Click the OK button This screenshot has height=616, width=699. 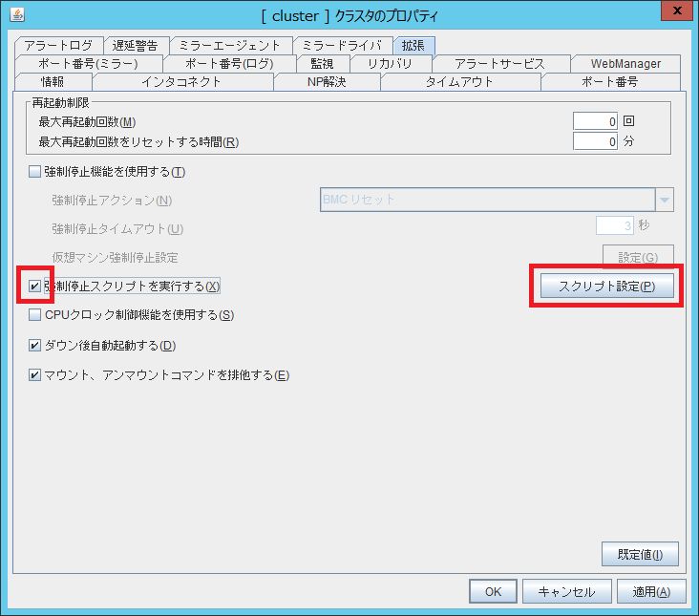(493, 591)
